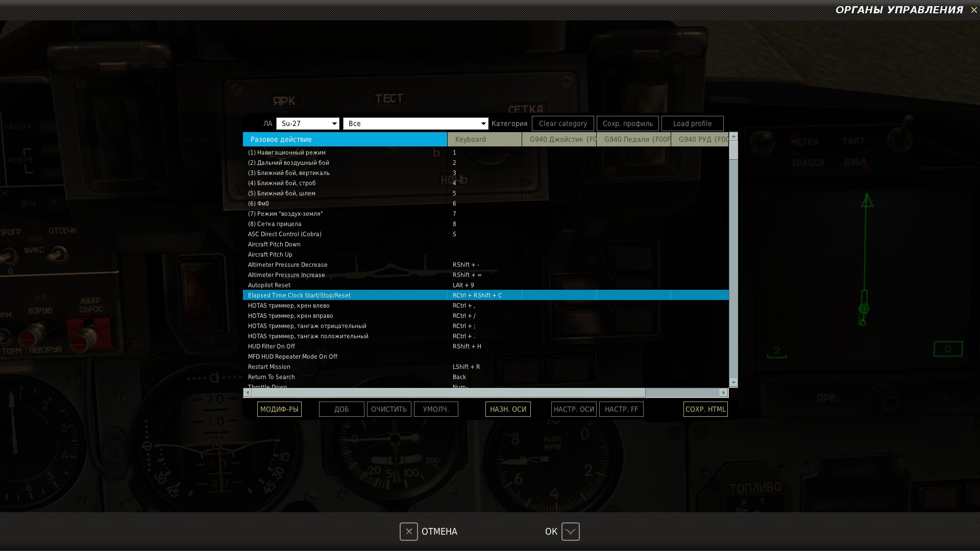980x551 pixels.
Task: Click the vertical scrollbar thumb
Action: tap(733, 150)
